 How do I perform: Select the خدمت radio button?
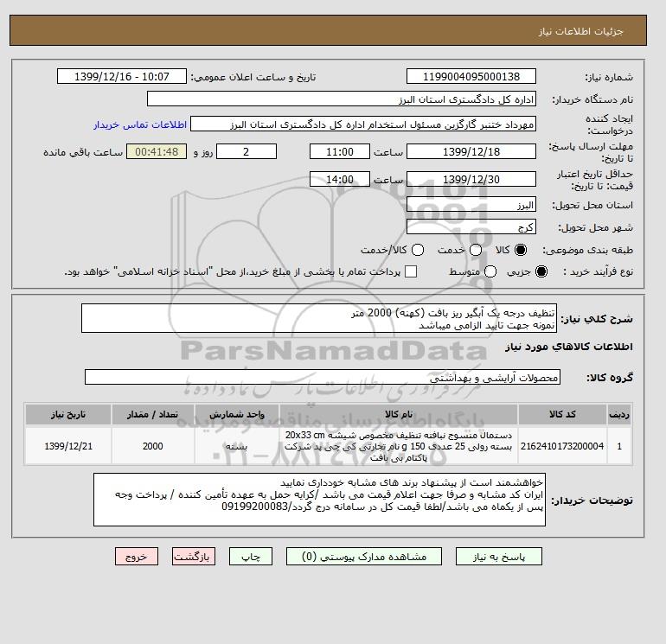point(476,250)
